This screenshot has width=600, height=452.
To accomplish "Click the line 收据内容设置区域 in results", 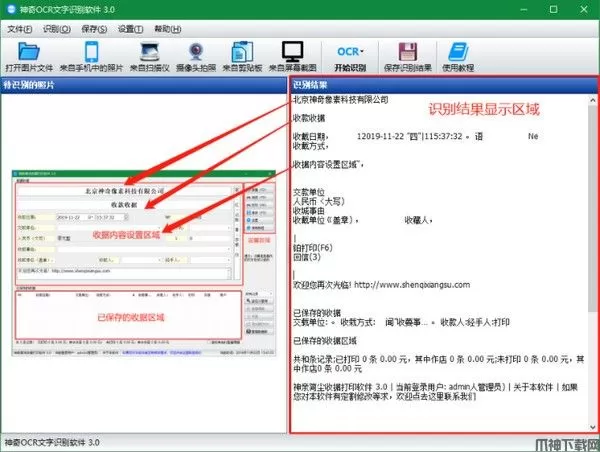I will [x=328, y=165].
